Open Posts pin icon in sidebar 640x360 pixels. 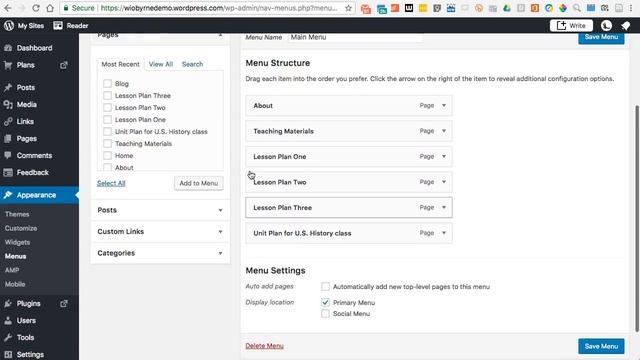point(8,87)
